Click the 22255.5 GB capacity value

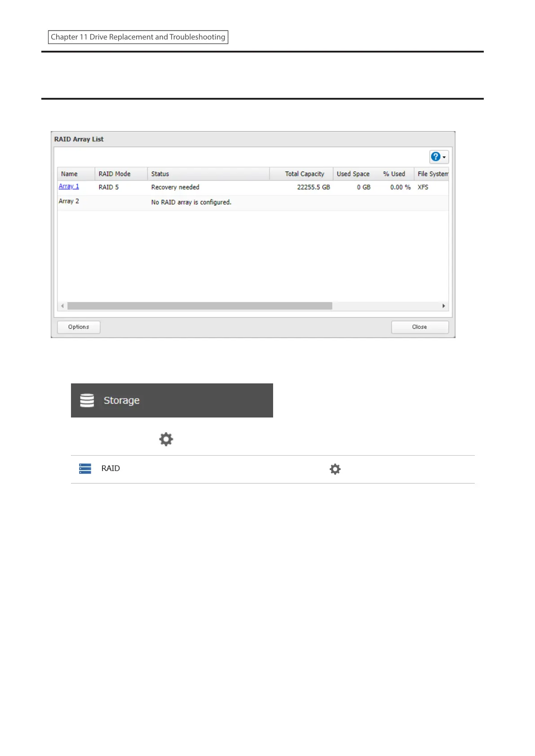tap(314, 187)
